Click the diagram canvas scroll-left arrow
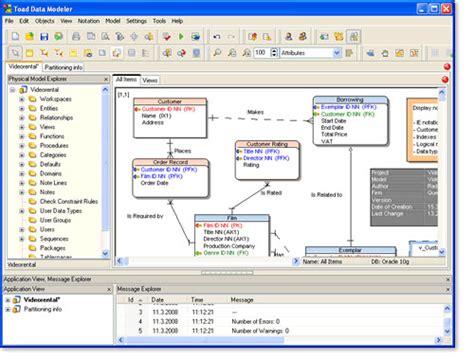 click(x=120, y=261)
